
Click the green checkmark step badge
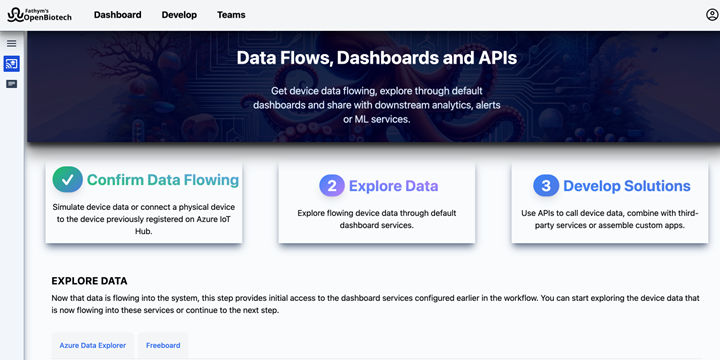tap(68, 179)
